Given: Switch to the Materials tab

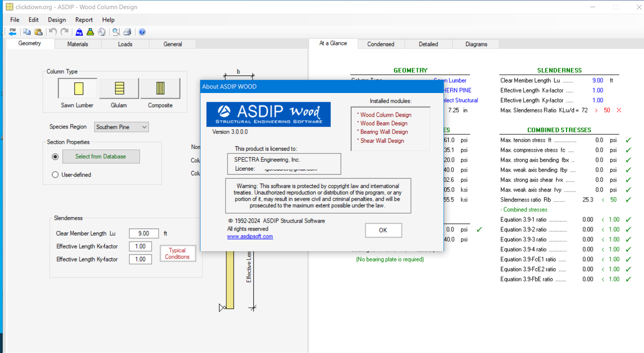Looking at the screenshot, I should (x=78, y=44).
